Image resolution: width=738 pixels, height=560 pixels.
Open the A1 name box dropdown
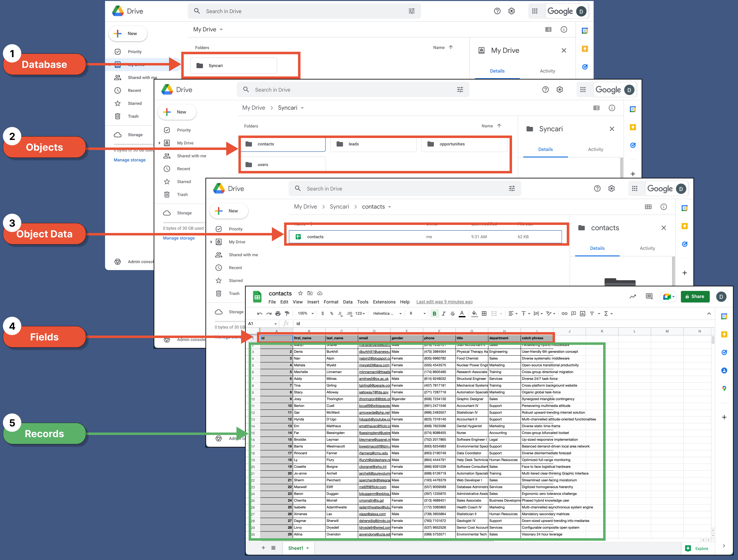click(x=276, y=324)
